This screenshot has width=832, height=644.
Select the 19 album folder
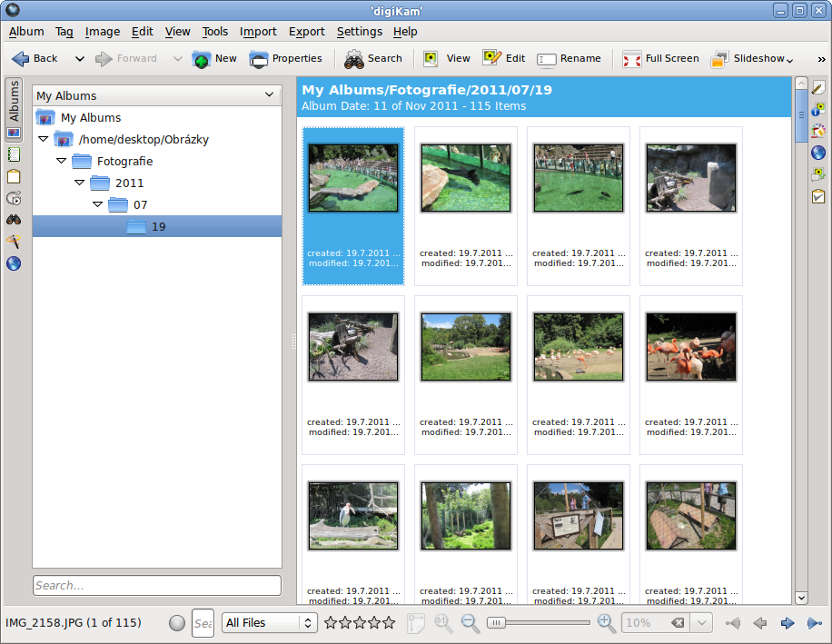coord(157,226)
